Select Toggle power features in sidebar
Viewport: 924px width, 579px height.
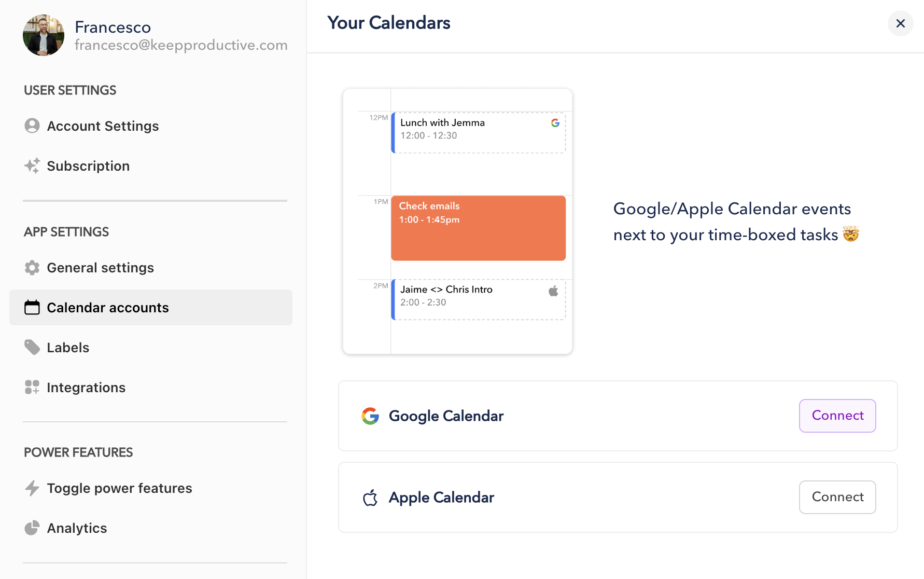pos(119,488)
